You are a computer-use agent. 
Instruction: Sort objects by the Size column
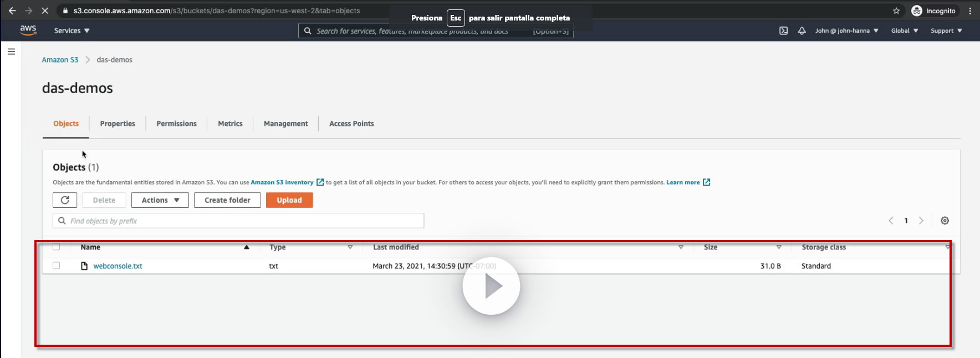(779, 247)
